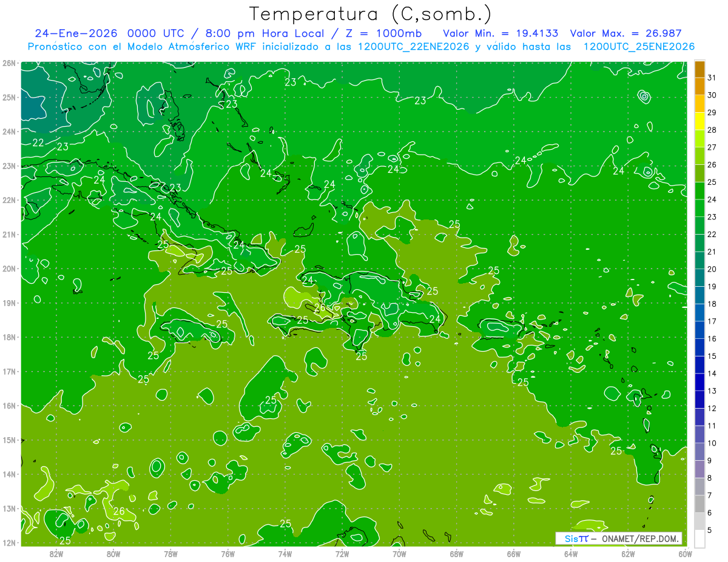
Task: Click the initialization time '1200UTC_22ENE2026'
Action: [x=414, y=47]
